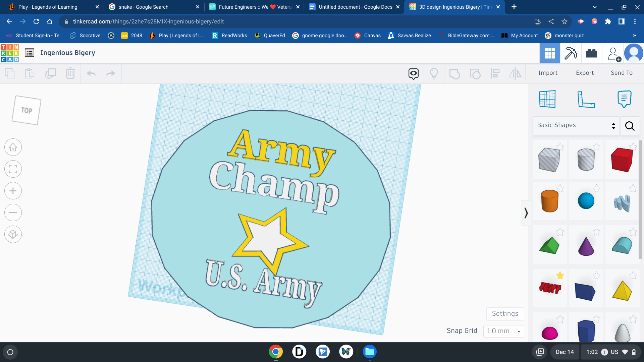Switch to Untitled document Google Docs tab

tap(354, 7)
